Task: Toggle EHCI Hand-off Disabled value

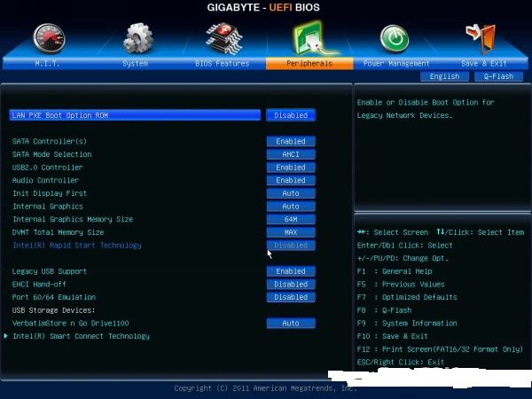Action: [291, 285]
